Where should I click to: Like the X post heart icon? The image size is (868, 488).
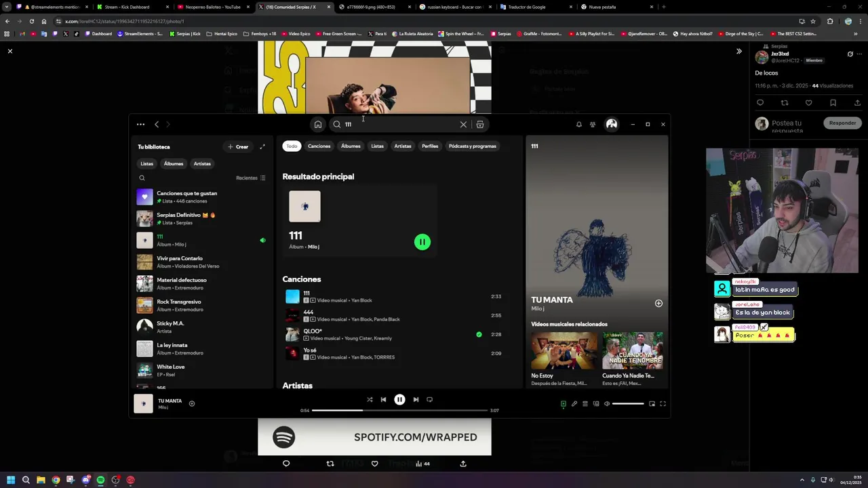click(808, 102)
